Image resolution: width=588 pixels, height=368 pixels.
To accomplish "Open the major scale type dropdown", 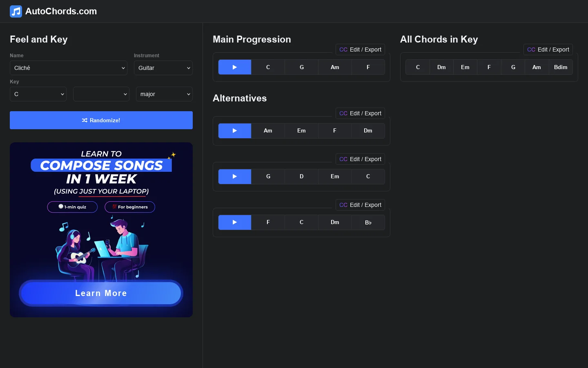I will 164,94.
